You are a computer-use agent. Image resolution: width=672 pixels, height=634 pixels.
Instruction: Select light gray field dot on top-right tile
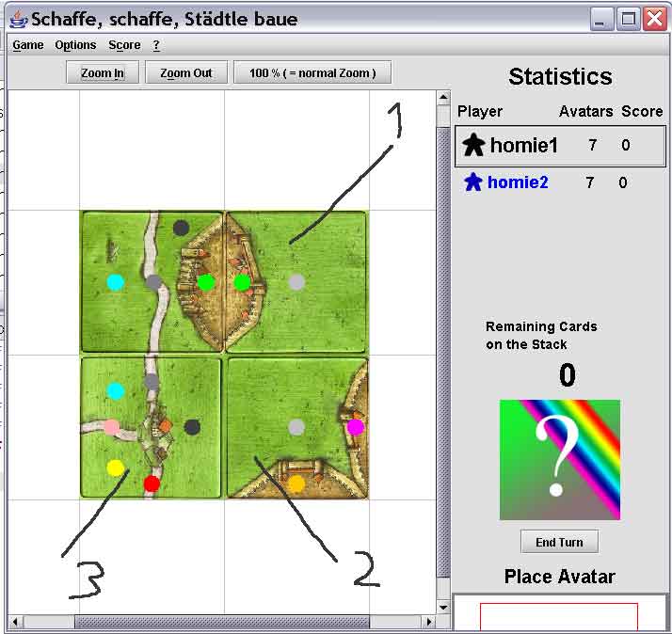coord(296,282)
